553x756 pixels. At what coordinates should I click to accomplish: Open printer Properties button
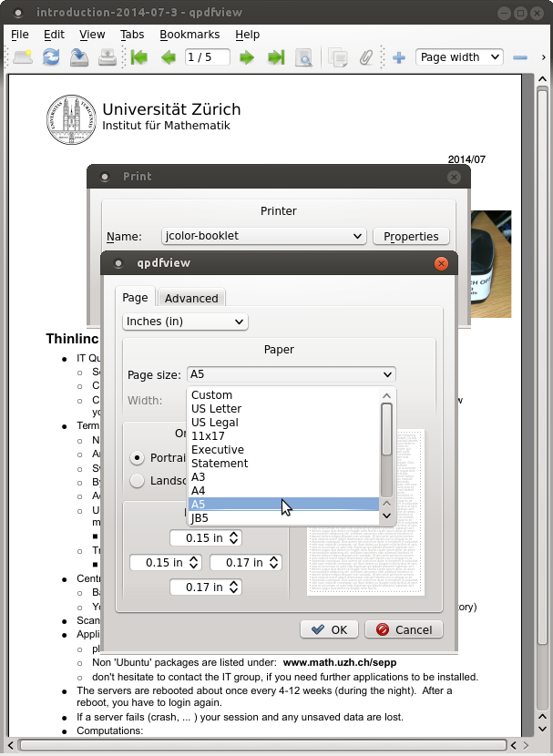click(411, 236)
